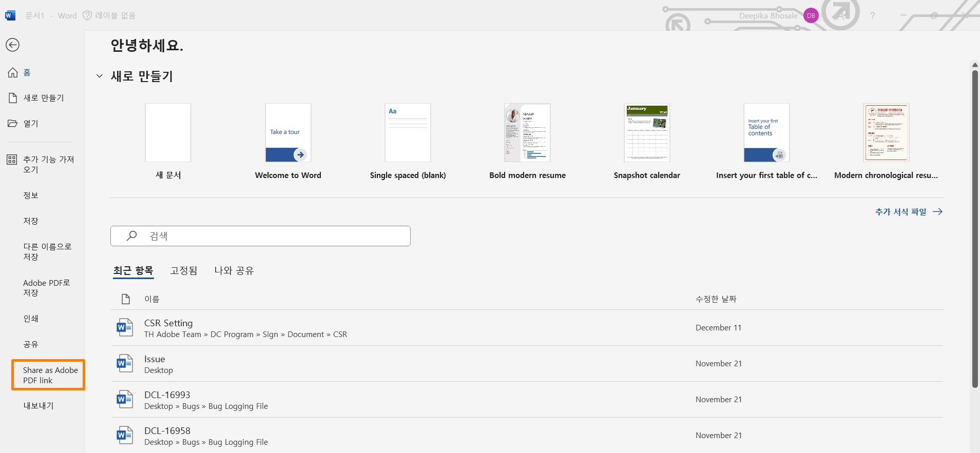980x453 pixels.
Task: Sort by the 이름 column header
Action: (x=152, y=299)
